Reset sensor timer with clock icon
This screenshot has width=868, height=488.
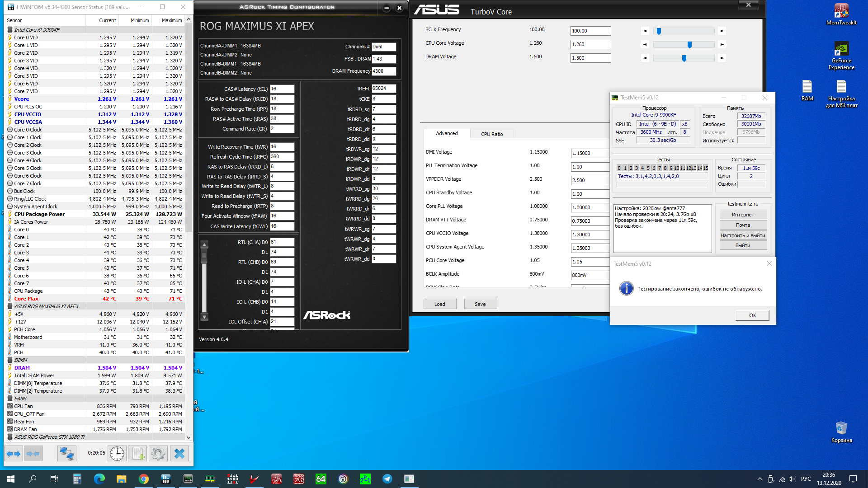click(x=117, y=453)
